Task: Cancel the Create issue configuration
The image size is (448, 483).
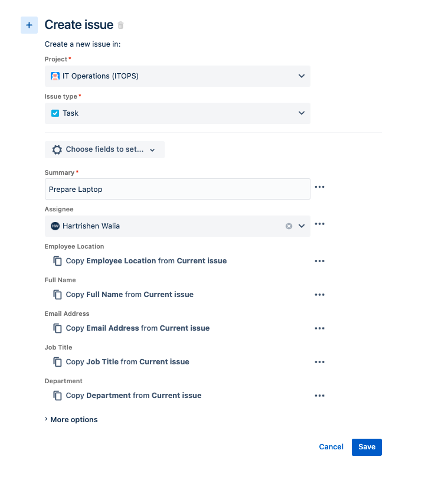Action: [x=331, y=447]
